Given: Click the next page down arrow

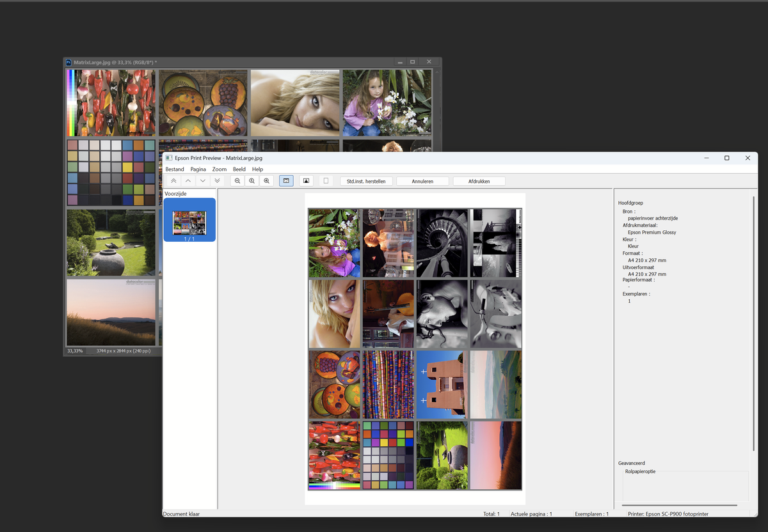Looking at the screenshot, I should point(203,181).
